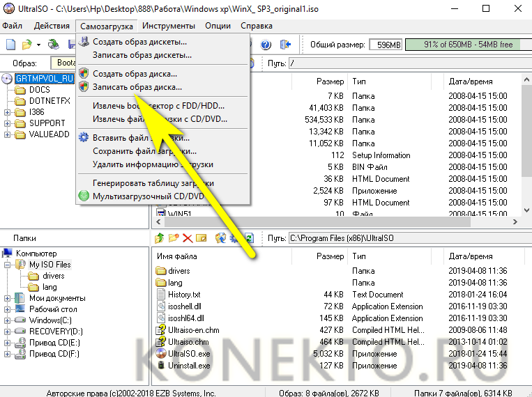Click the Компьютер computer icon

7,253
